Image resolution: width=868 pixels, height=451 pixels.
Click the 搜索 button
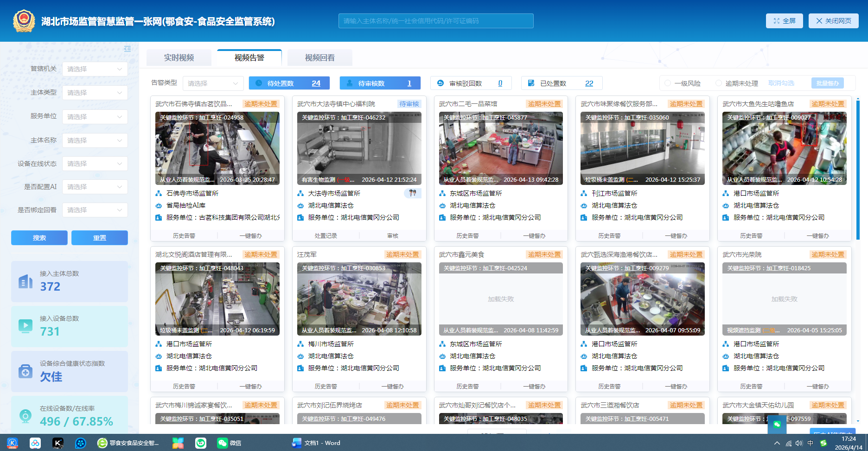coord(39,238)
